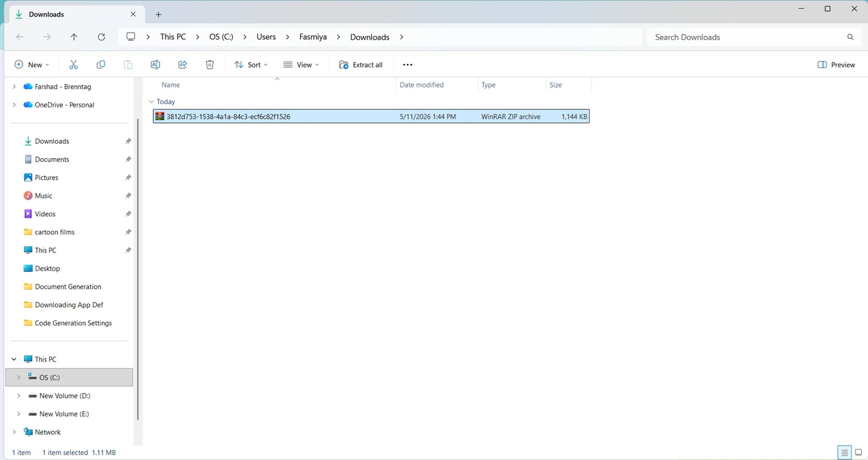Open Desktop in the sidebar
The height and width of the screenshot is (460, 868).
coord(47,268)
